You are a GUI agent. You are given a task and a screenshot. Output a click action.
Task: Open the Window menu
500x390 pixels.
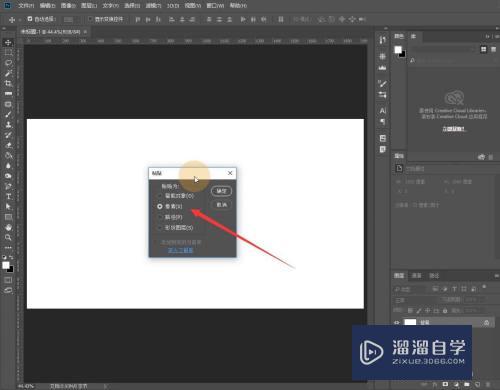215,6
